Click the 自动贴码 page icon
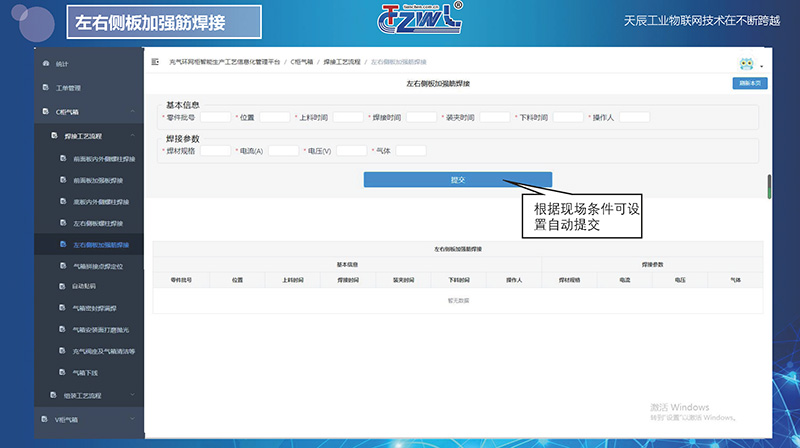The width and height of the screenshot is (800, 448). tap(62, 286)
